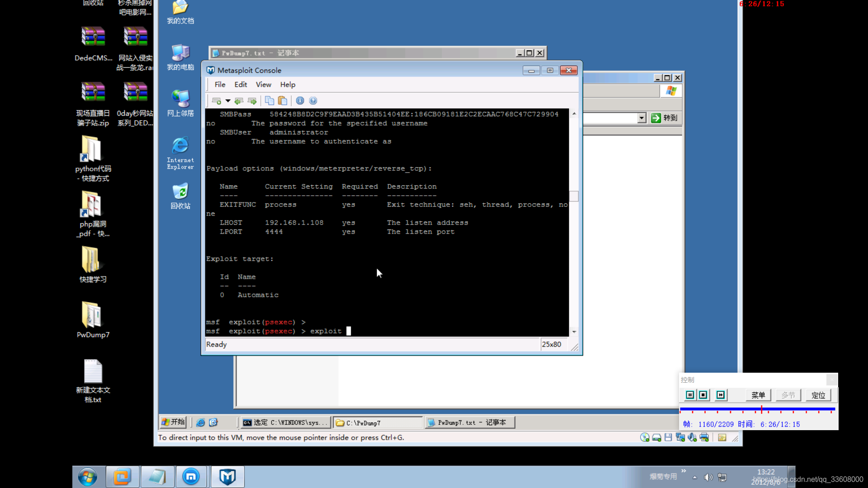Image resolution: width=868 pixels, height=488 pixels.
Task: Open 我的电脑 desktop icon in VM
Action: 180,57
